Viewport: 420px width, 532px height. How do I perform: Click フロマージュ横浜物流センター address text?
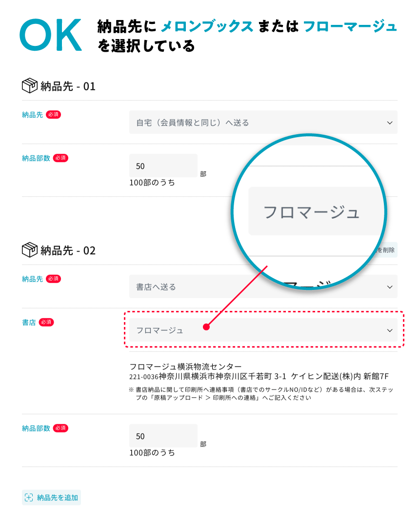click(185, 367)
